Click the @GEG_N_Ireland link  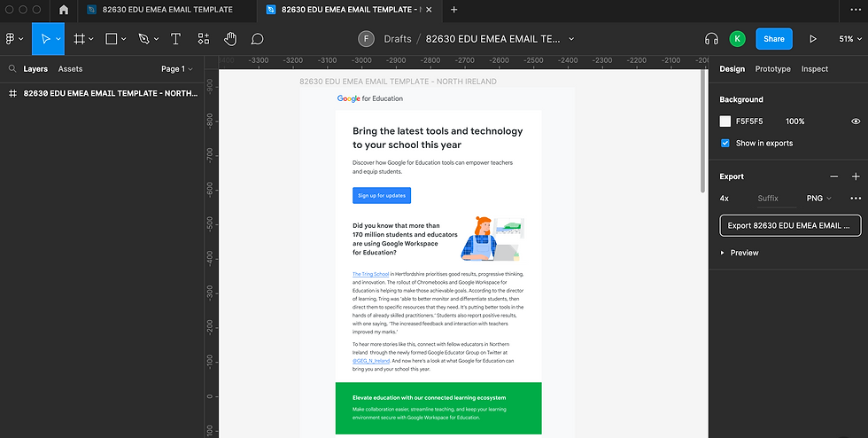pyautogui.click(x=371, y=360)
